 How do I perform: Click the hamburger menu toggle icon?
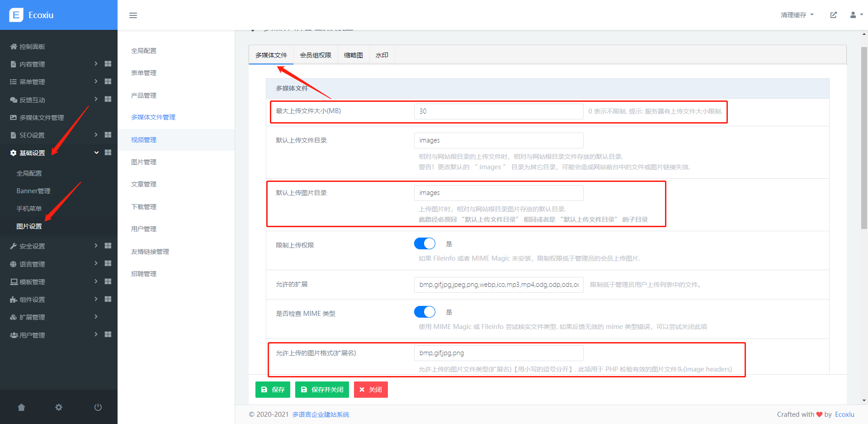133,15
